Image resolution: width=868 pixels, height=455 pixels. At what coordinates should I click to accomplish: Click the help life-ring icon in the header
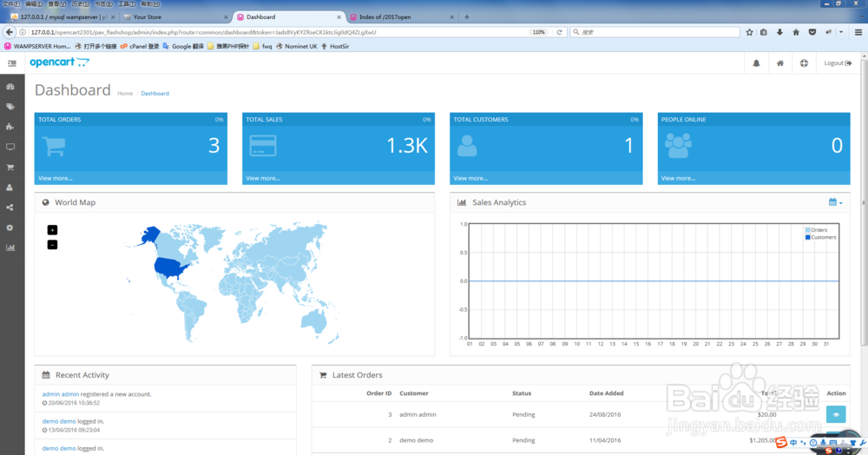point(804,63)
